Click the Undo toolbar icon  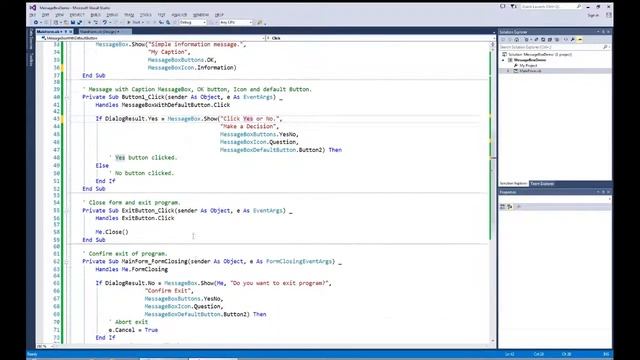(x=105, y=22)
